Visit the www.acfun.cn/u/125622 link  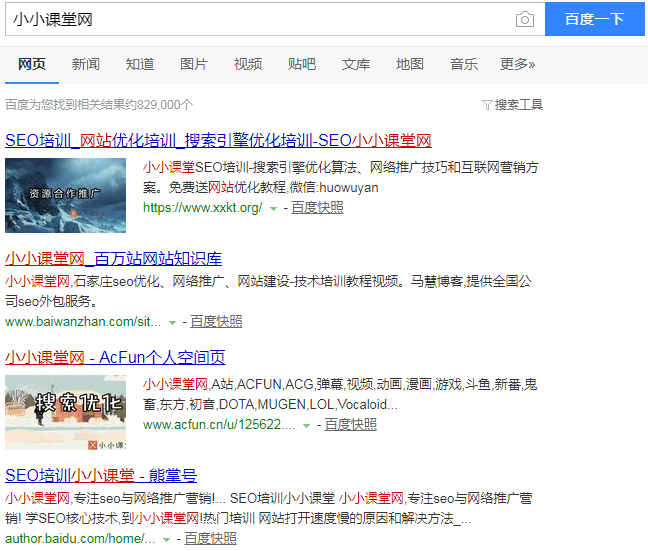click(219, 425)
